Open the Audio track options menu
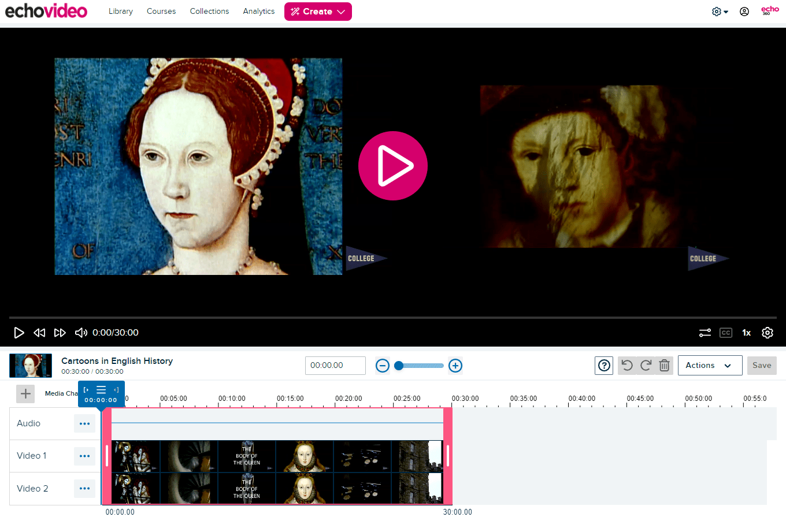Screen dimensions: 786x532 click(x=84, y=423)
